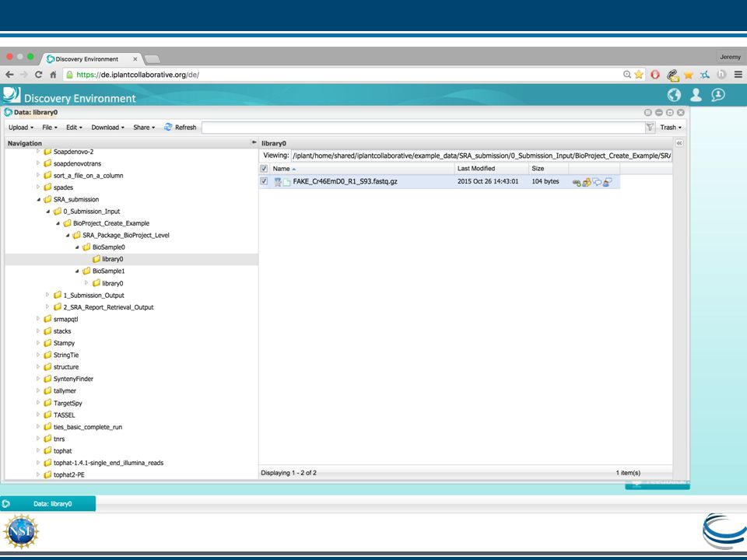Open the browser hamburger menu
Viewport: 747px width, 560px height.
pyautogui.click(x=738, y=75)
